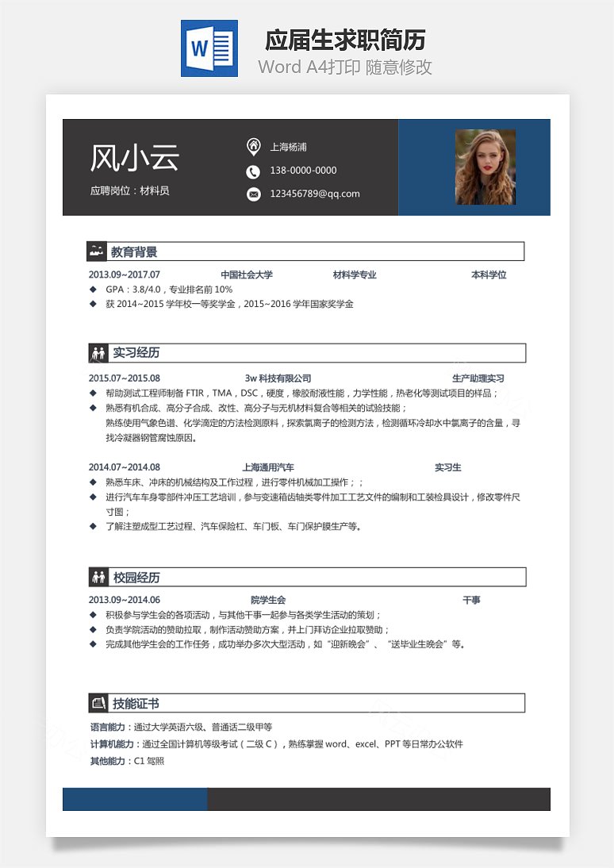Image resolution: width=614 pixels, height=868 pixels.
Task: Click the 技能证书 section book icon
Action: (98, 704)
